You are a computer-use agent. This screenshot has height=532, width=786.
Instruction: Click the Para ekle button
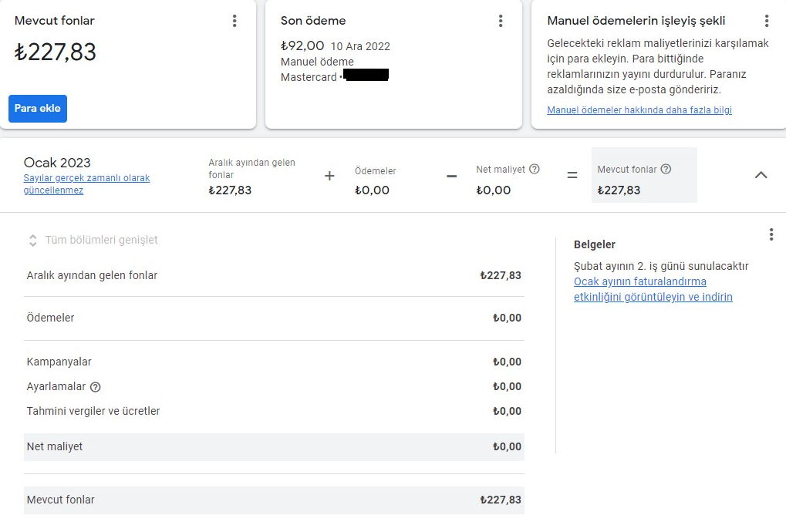coord(38,108)
